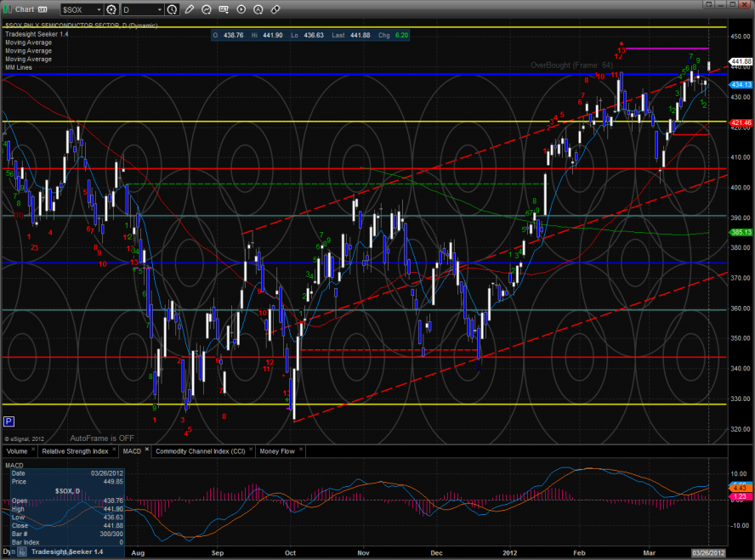Toggle the AutoFrame is OFF label
Viewport: 755px width, 560px height.
click(104, 437)
